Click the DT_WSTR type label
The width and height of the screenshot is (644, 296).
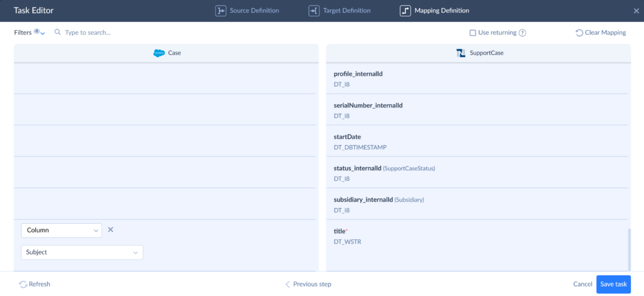coord(347,241)
